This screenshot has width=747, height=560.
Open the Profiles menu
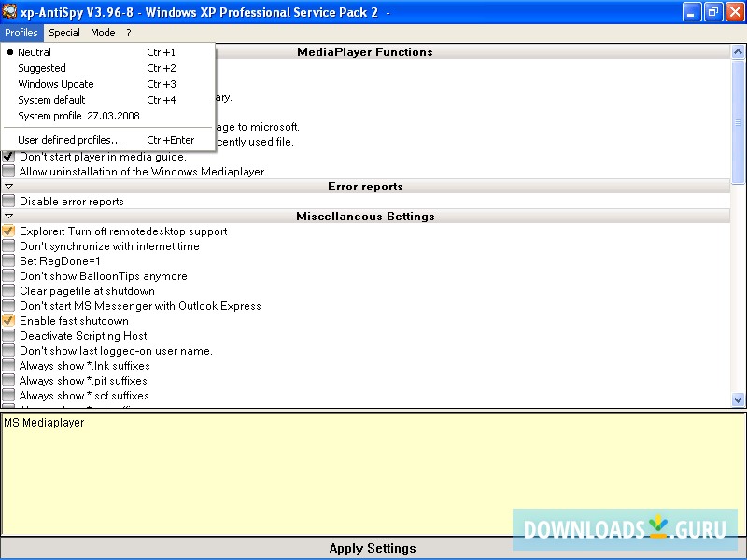pyautogui.click(x=21, y=33)
